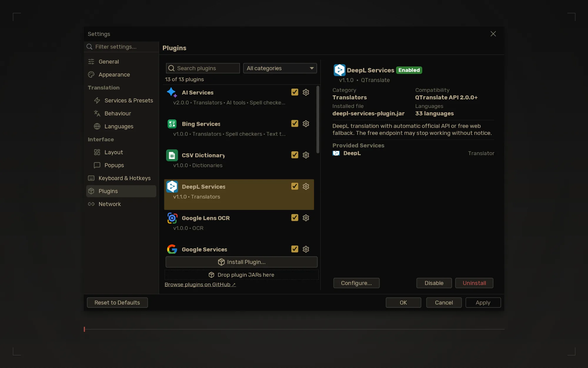The height and width of the screenshot is (368, 588).
Task: Click Reset to Defaults
Action: click(117, 303)
